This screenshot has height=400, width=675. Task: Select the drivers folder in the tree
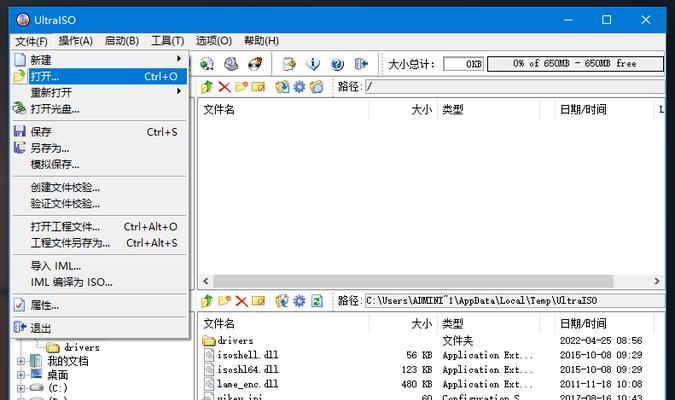[81, 347]
